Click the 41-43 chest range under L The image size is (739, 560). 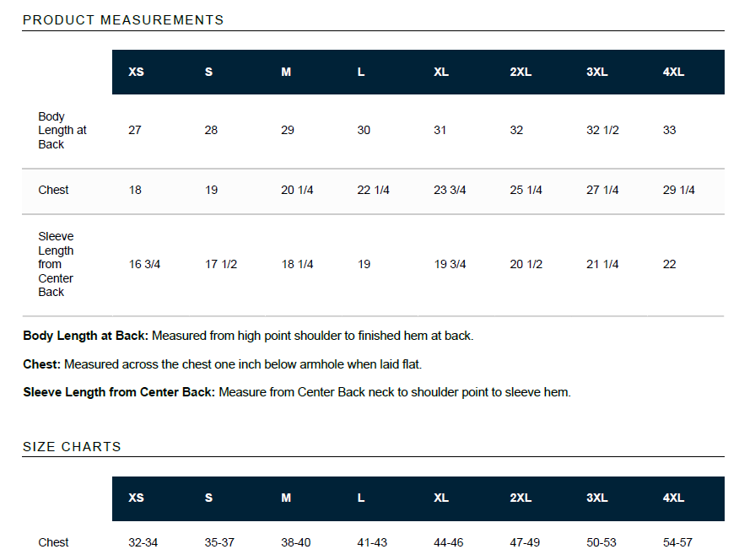(x=372, y=542)
